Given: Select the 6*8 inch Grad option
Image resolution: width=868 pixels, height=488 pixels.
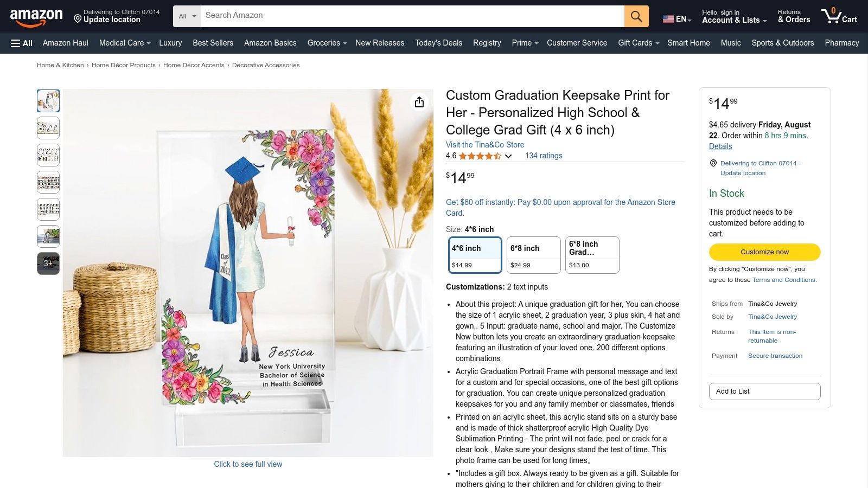Looking at the screenshot, I should pos(592,255).
